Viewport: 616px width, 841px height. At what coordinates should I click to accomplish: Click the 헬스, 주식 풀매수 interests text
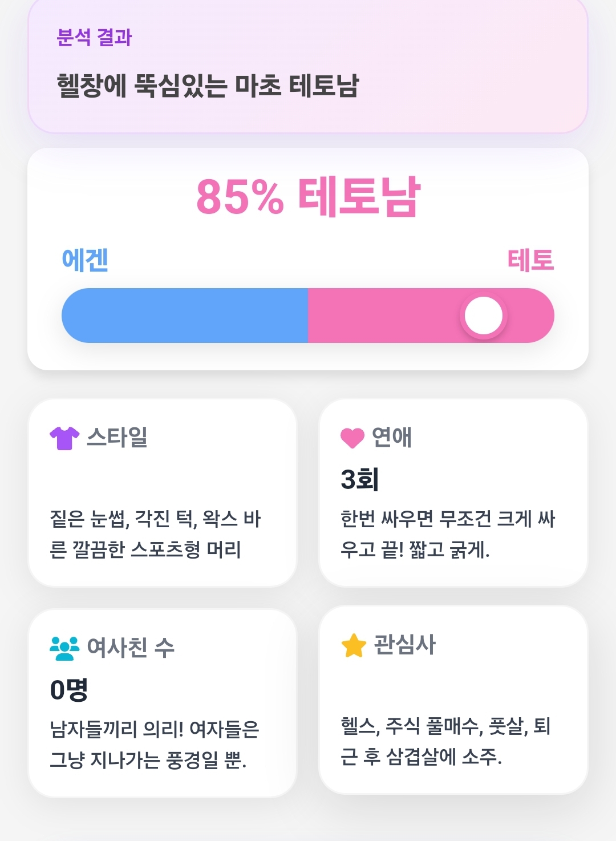(x=445, y=741)
